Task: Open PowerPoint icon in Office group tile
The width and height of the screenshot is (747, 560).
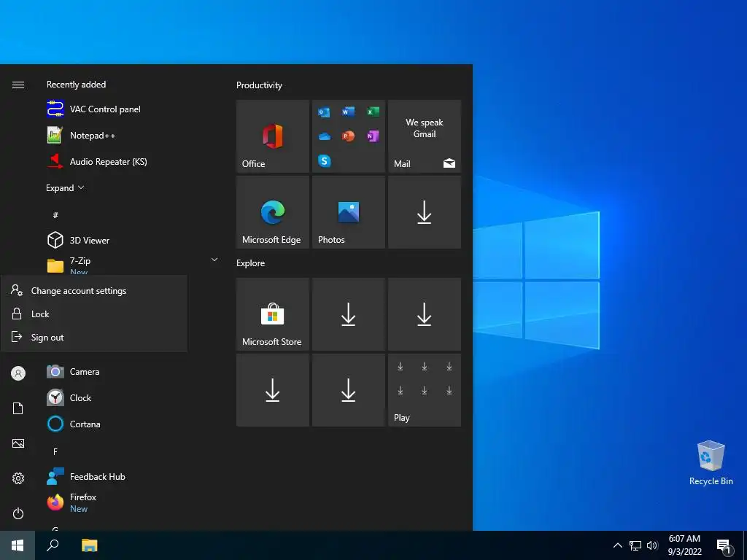Action: tap(348, 136)
